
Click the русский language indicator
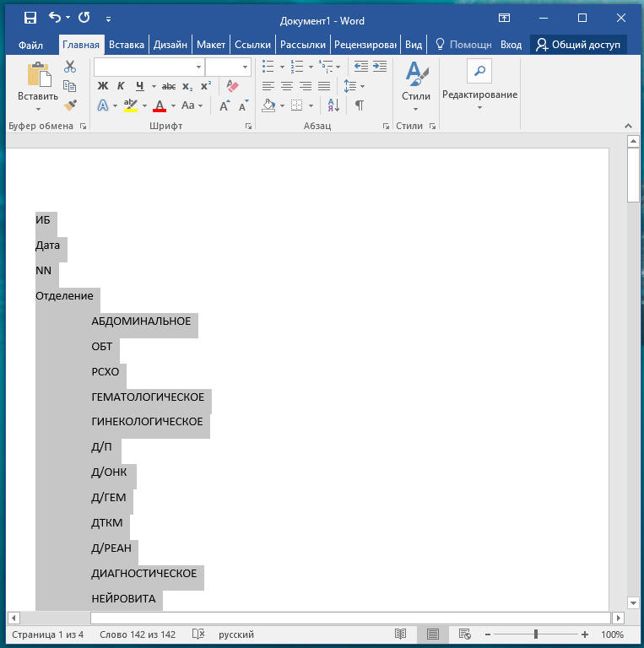click(x=236, y=634)
